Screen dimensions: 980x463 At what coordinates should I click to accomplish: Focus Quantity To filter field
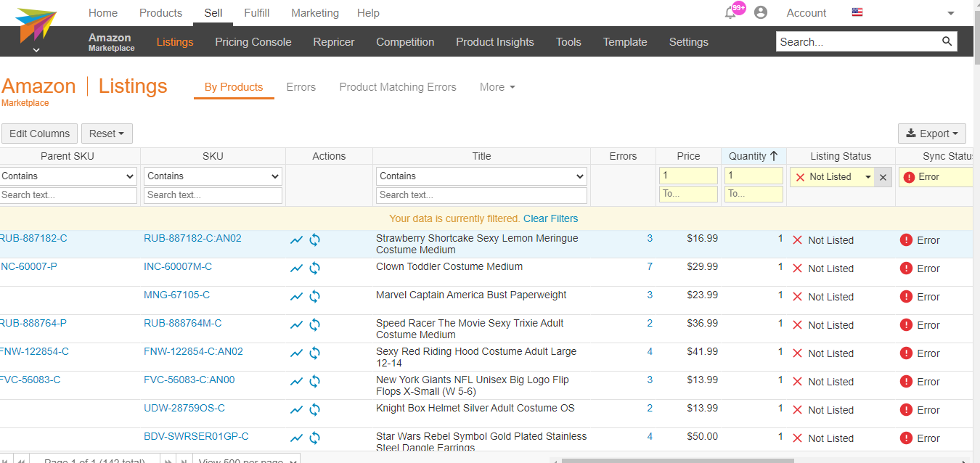(x=754, y=194)
